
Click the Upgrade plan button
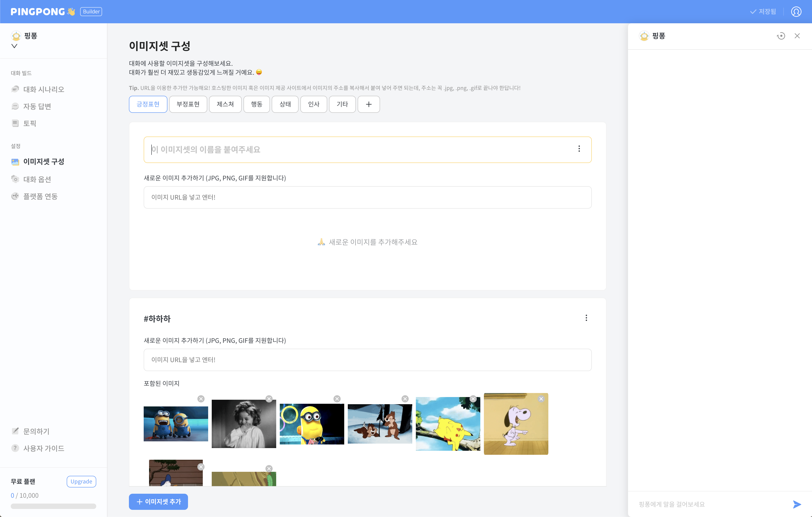click(81, 481)
